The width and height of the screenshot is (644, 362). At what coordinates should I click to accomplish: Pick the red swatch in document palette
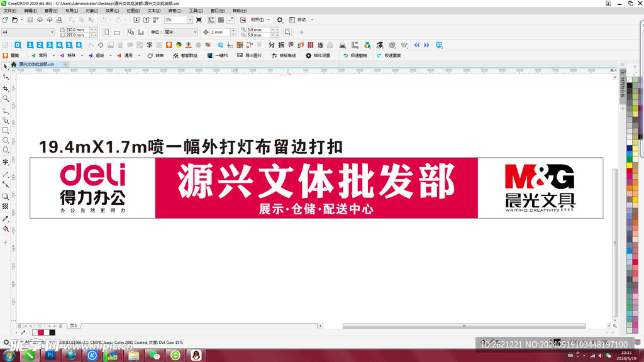point(41,332)
